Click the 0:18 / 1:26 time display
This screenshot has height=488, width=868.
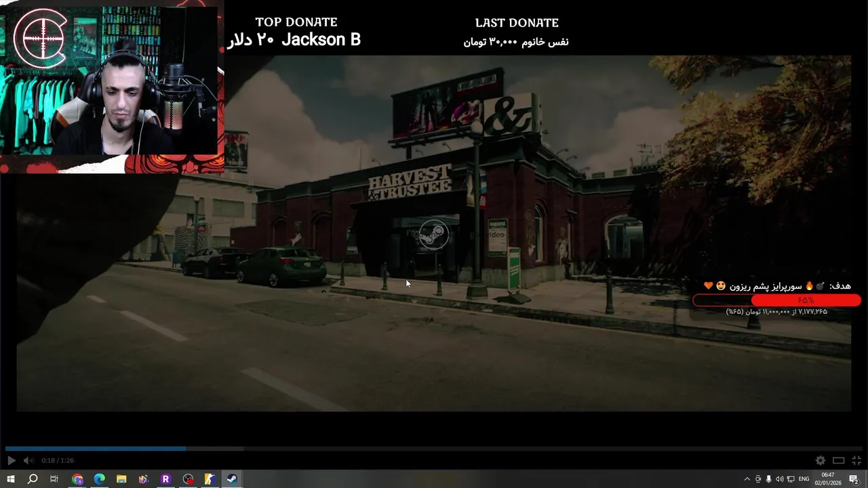(58, 461)
